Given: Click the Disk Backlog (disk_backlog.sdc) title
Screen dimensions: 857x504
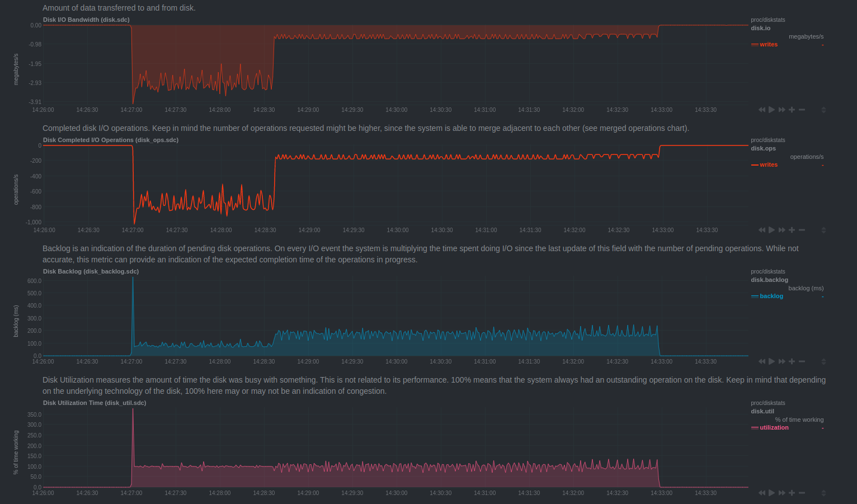Looking at the screenshot, I should [x=91, y=271].
